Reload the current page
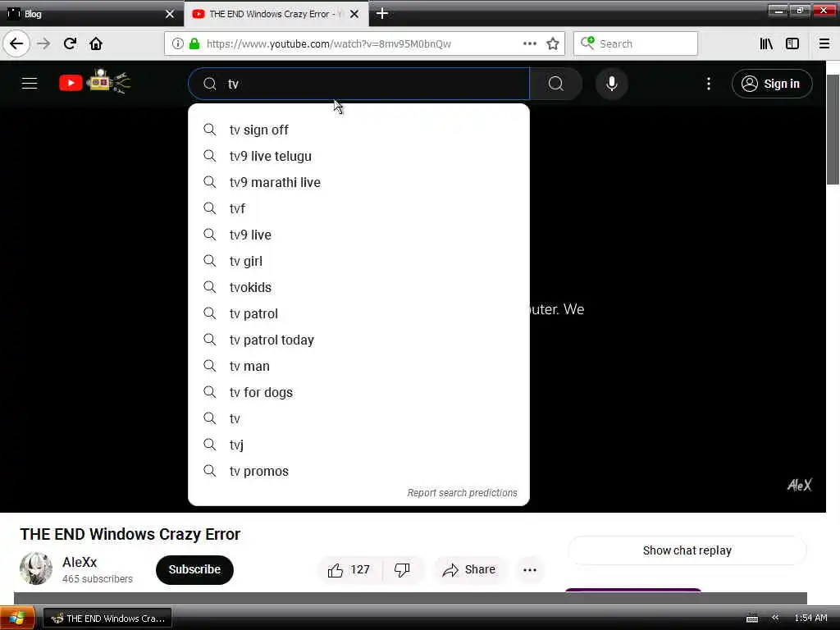 tap(70, 43)
